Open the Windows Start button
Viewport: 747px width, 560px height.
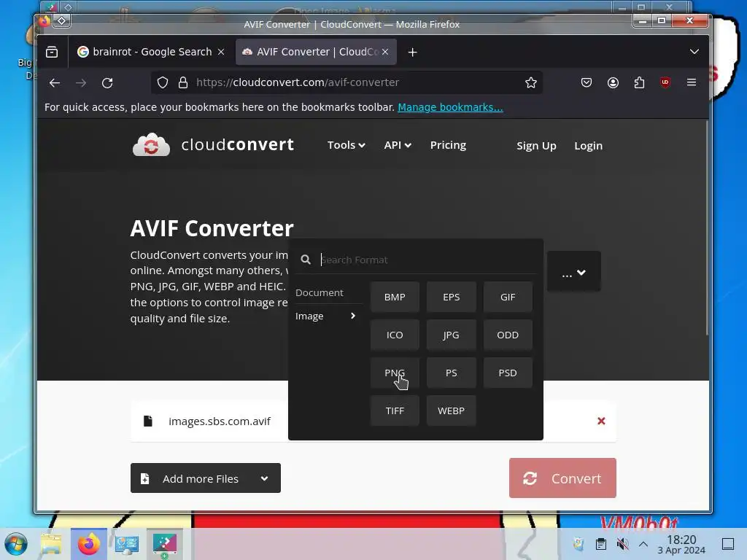16,544
